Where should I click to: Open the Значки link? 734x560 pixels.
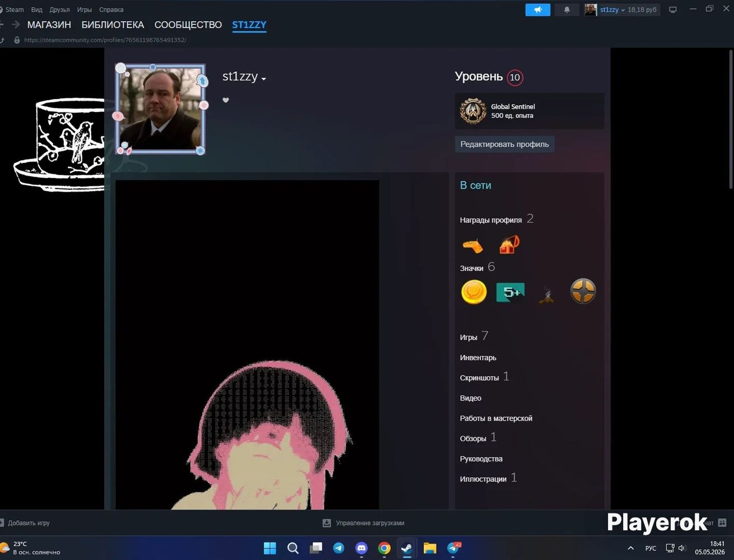point(471,268)
